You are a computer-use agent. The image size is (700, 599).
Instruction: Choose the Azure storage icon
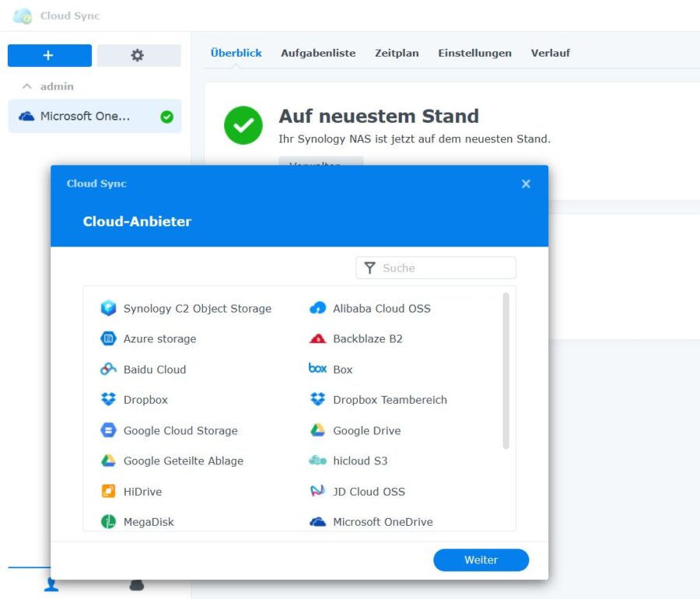click(108, 338)
